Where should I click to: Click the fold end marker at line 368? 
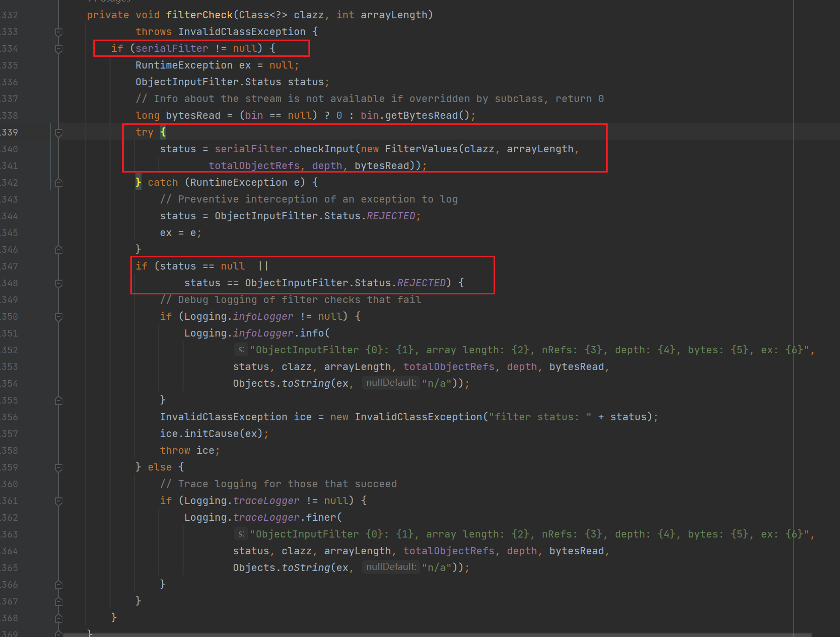[58, 618]
